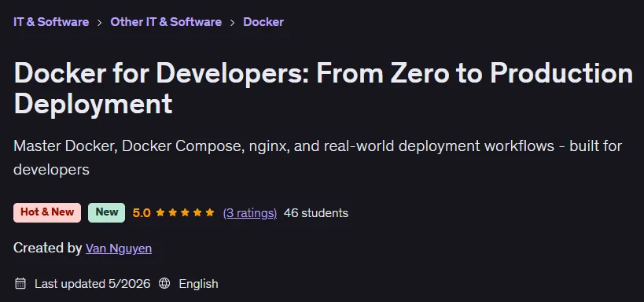The width and height of the screenshot is (644, 302).
Task: Click chevron before Docker breadcrumb
Action: coord(233,22)
